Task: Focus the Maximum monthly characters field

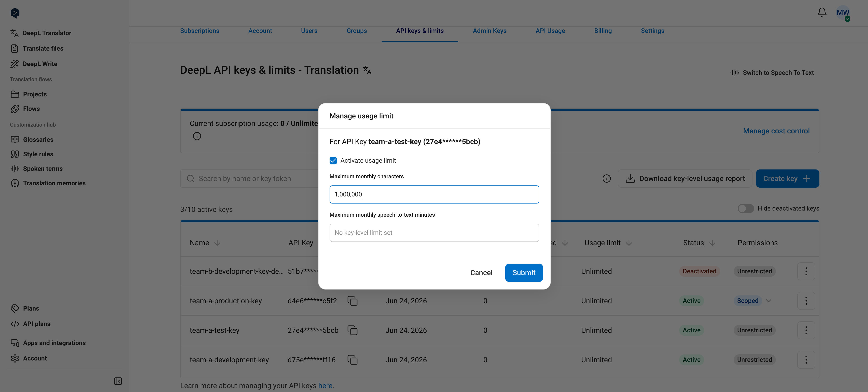Action: (434, 195)
